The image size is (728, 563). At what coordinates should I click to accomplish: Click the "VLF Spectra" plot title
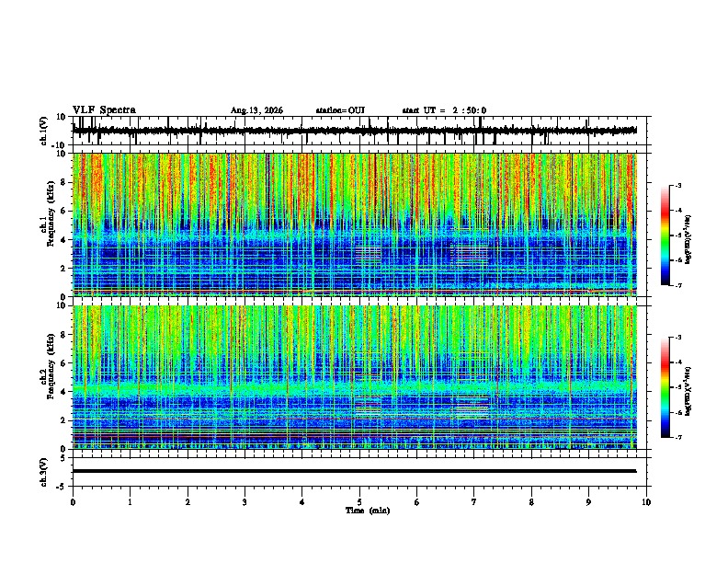tap(104, 110)
